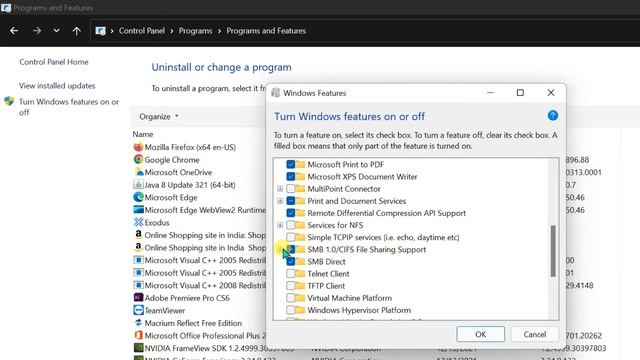
Task: Toggle the Print and Document Services checkbox
Action: point(291,201)
